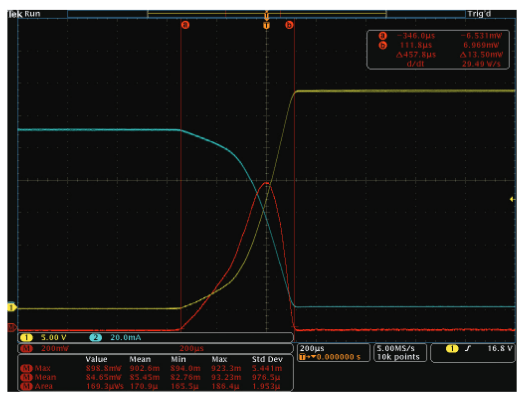Click the 111.8µs cursor b time readout
Screen dimensions: 523x399
tap(416, 45)
